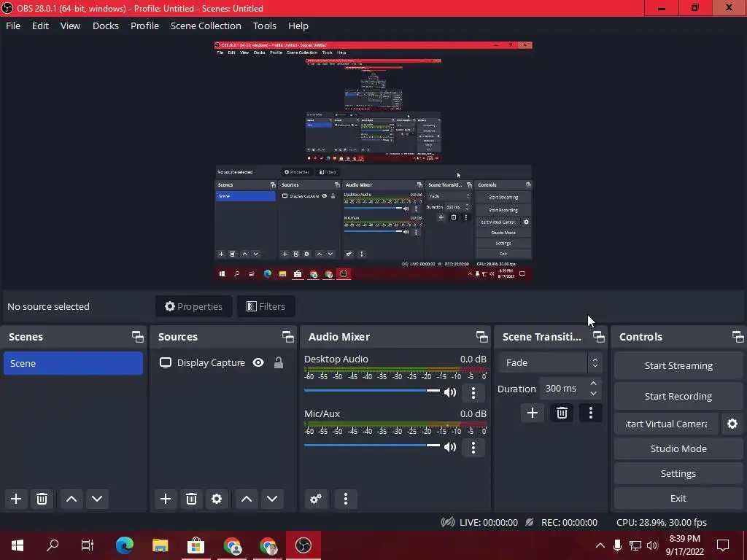Open the Tools menu
747x560 pixels.
264,26
